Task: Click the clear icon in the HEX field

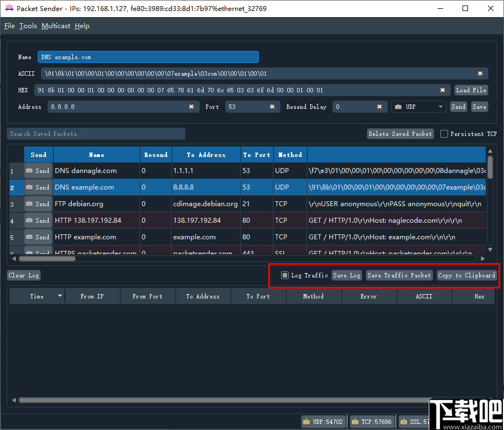Action: click(x=443, y=90)
